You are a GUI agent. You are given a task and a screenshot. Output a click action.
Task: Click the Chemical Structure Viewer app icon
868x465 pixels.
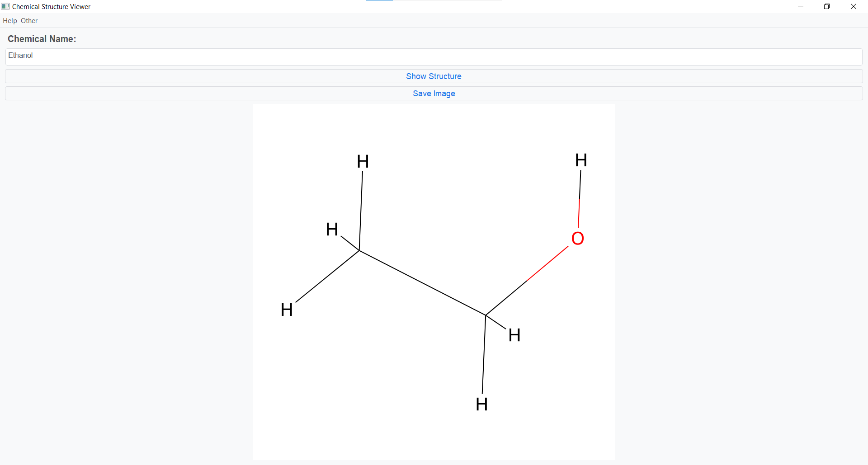point(5,6)
